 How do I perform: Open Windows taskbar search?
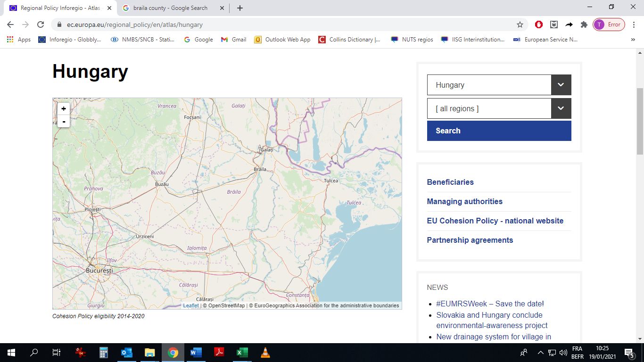point(34,352)
